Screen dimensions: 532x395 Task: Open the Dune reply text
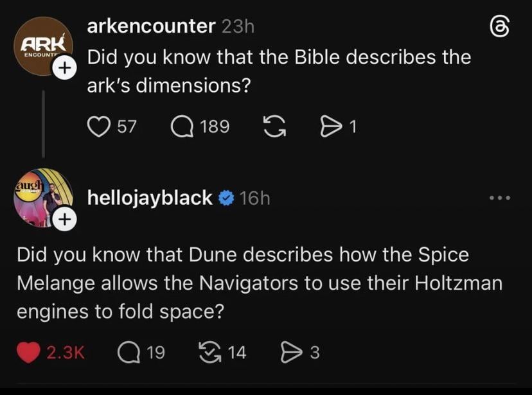tap(260, 283)
